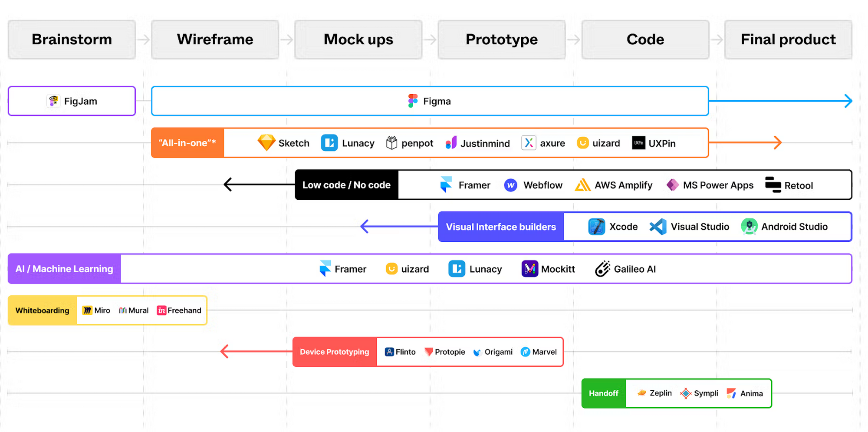
Task: Click the AWS Amplify icon
Action: [582, 185]
